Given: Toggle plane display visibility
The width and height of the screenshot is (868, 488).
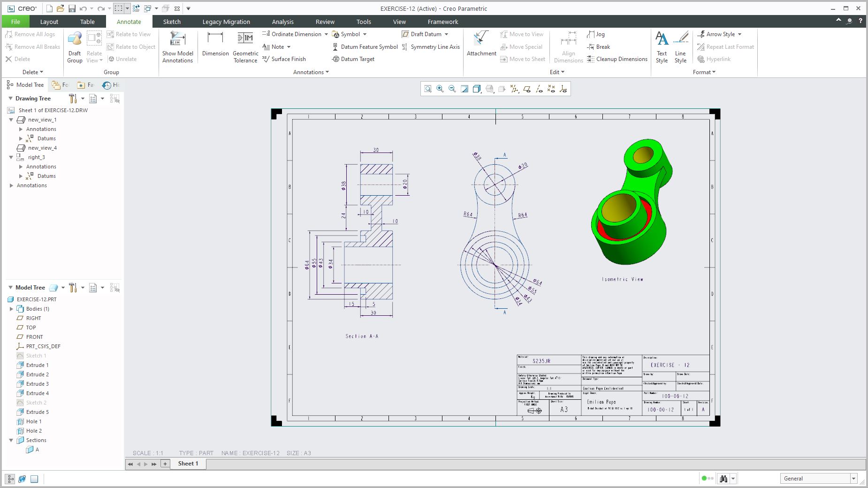Looking at the screenshot, I should [526, 89].
